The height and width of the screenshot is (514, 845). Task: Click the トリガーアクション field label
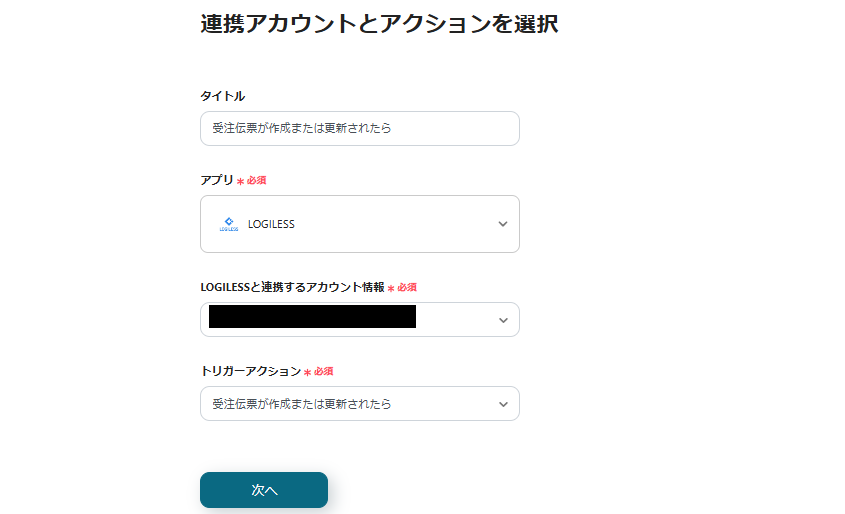point(250,371)
